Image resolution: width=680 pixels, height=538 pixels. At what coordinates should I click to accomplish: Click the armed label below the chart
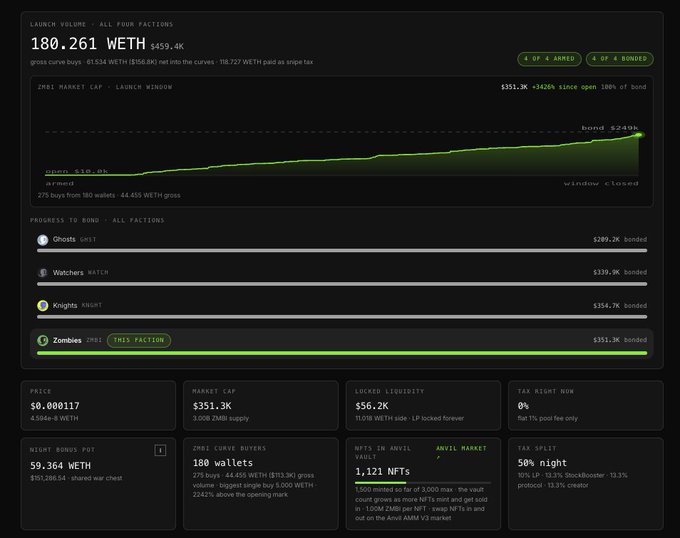[x=59, y=183]
